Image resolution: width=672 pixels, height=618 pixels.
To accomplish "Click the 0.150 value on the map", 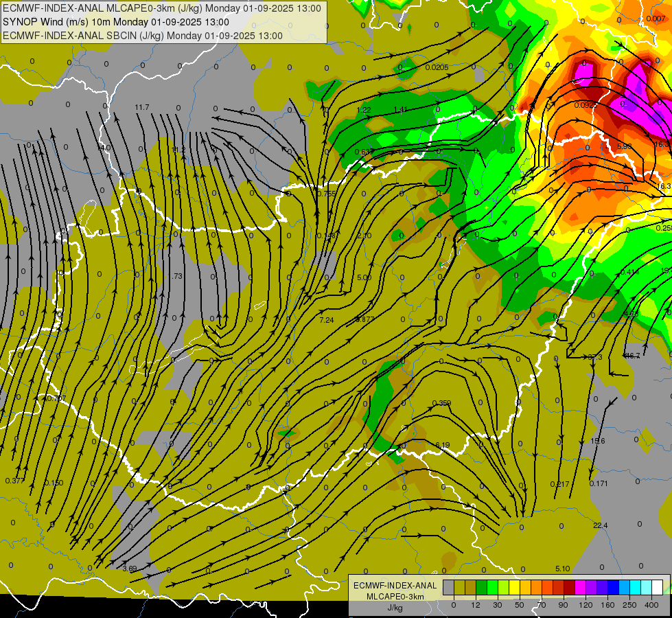I will tap(54, 483).
